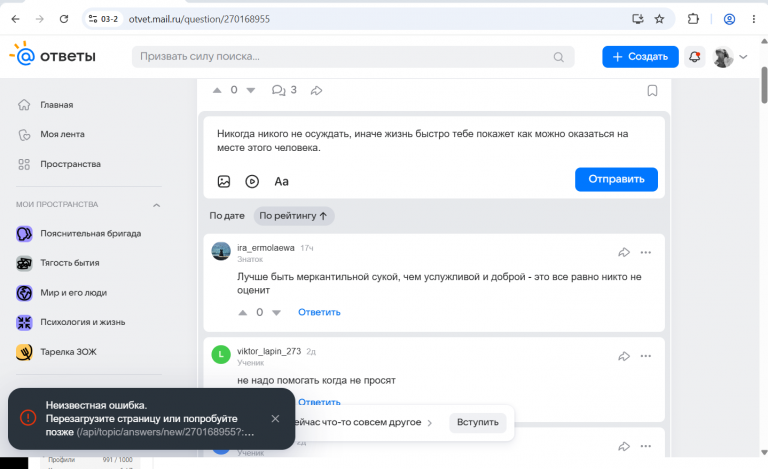Collapse the Мои пространства section
The width and height of the screenshot is (768, 469).
[x=156, y=205]
